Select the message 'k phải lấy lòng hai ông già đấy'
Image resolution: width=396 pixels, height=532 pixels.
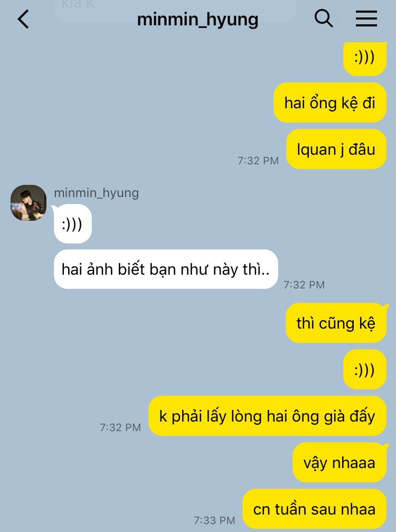[x=267, y=416]
